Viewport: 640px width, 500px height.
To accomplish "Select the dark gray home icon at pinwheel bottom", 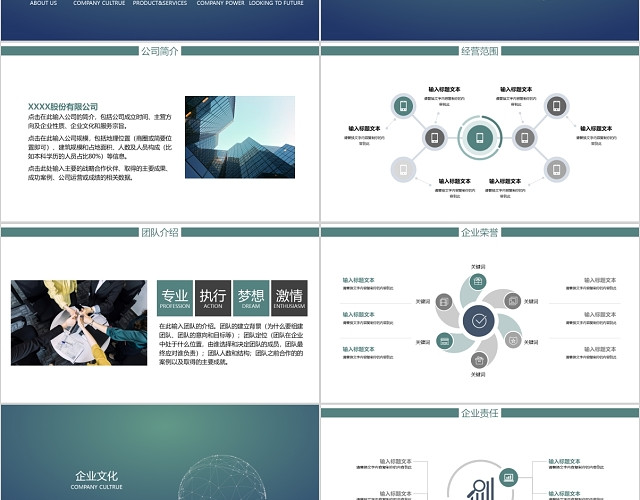I will pyautogui.click(x=479, y=360).
